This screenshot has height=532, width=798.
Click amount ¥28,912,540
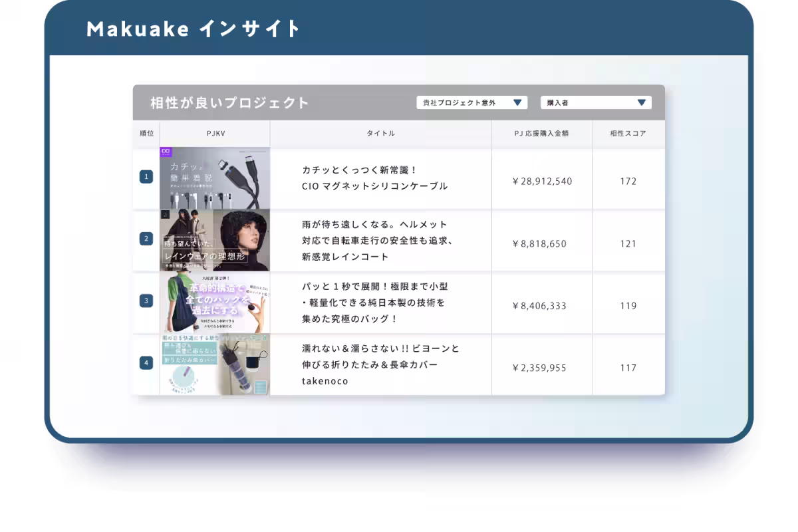click(x=542, y=182)
